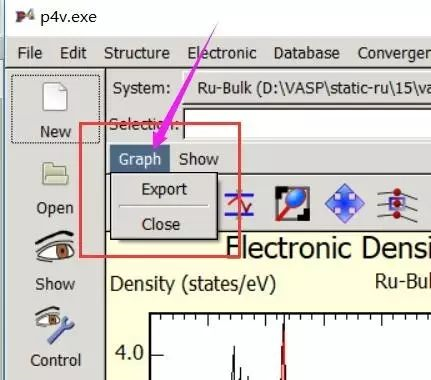Click the blue four-arrow move icon
The image size is (431, 380).
point(344,203)
